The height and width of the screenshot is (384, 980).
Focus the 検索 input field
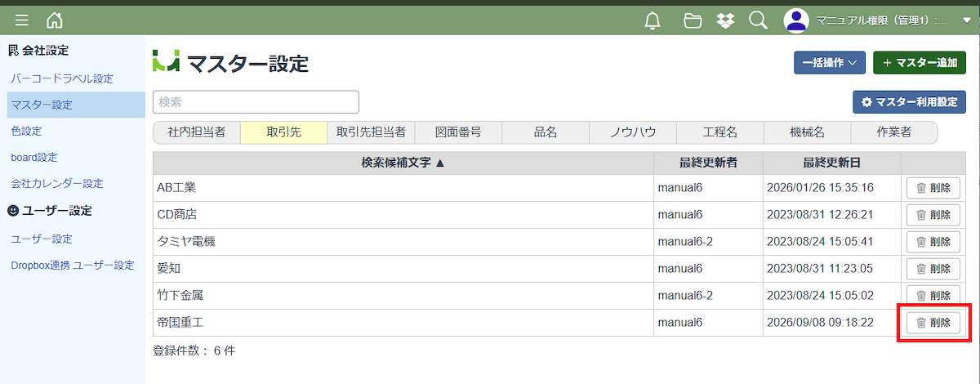256,102
